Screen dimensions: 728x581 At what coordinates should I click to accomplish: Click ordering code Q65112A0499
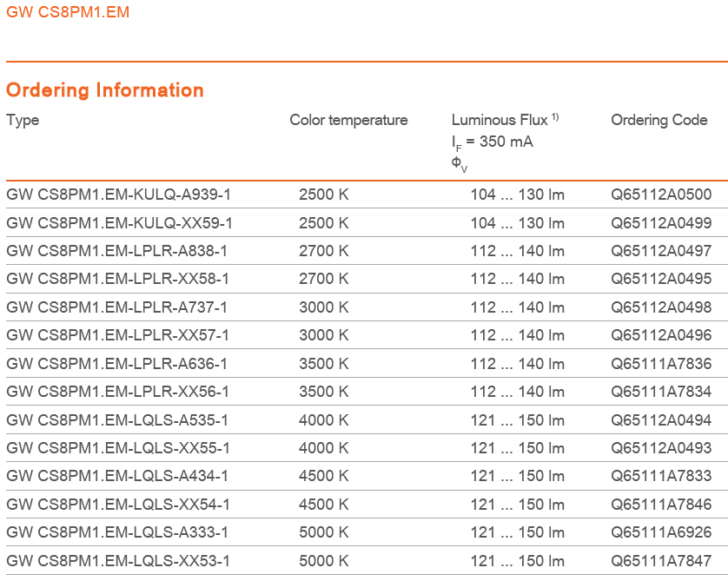[661, 223]
